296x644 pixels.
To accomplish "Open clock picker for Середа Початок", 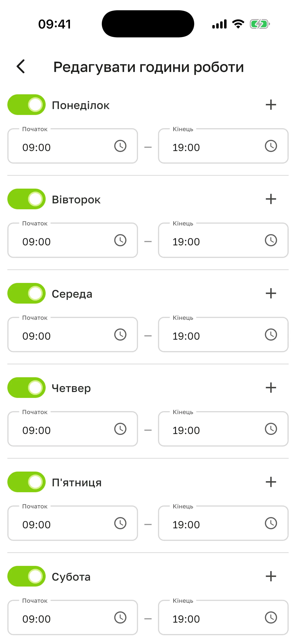I will [121, 335].
